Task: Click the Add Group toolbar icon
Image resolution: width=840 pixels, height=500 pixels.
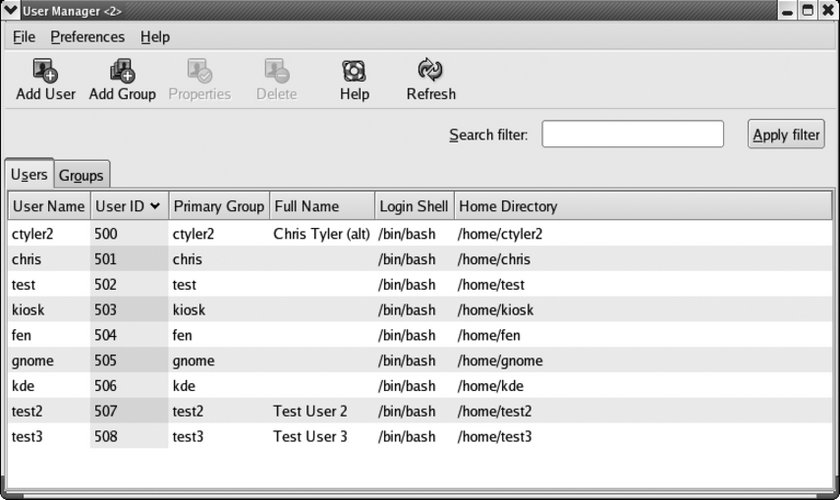Action: pos(122,71)
